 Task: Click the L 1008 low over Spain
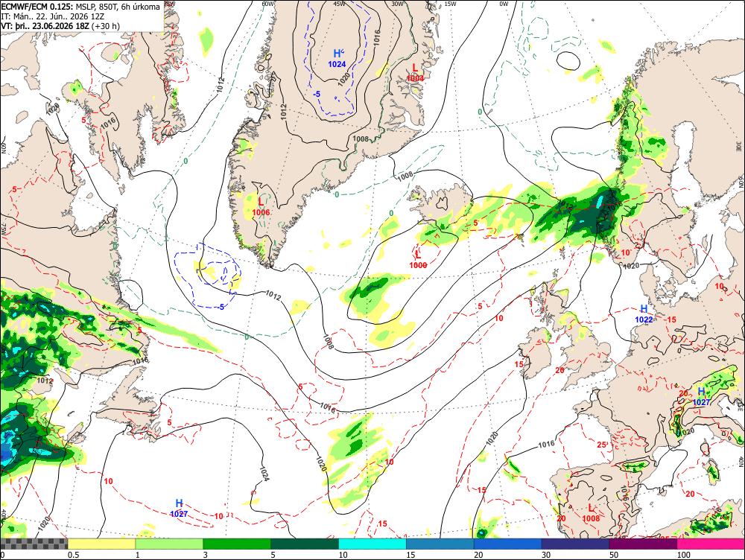pos(591,513)
